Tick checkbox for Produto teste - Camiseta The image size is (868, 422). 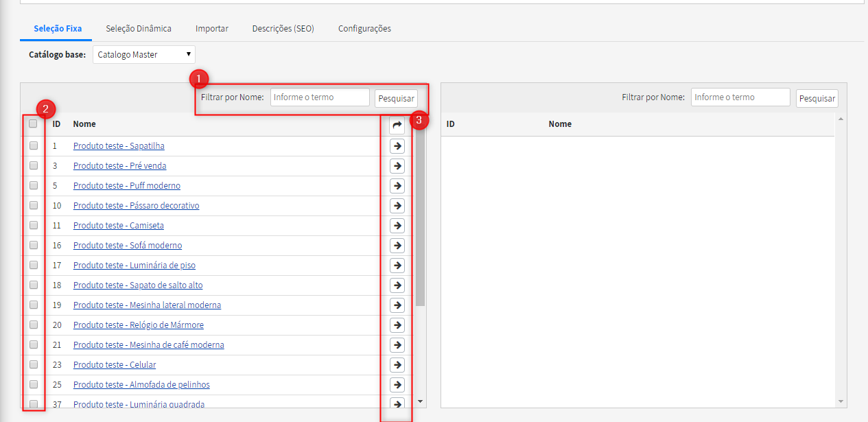click(34, 225)
